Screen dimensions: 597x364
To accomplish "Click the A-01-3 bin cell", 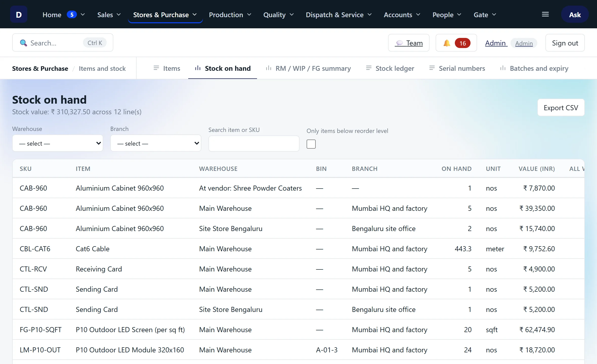I will (327, 350).
